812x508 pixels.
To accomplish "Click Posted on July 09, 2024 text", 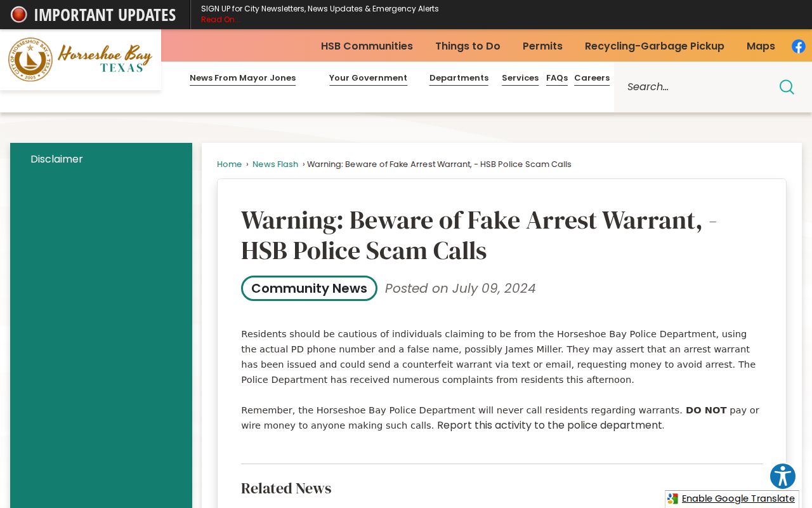I will pos(461,288).
